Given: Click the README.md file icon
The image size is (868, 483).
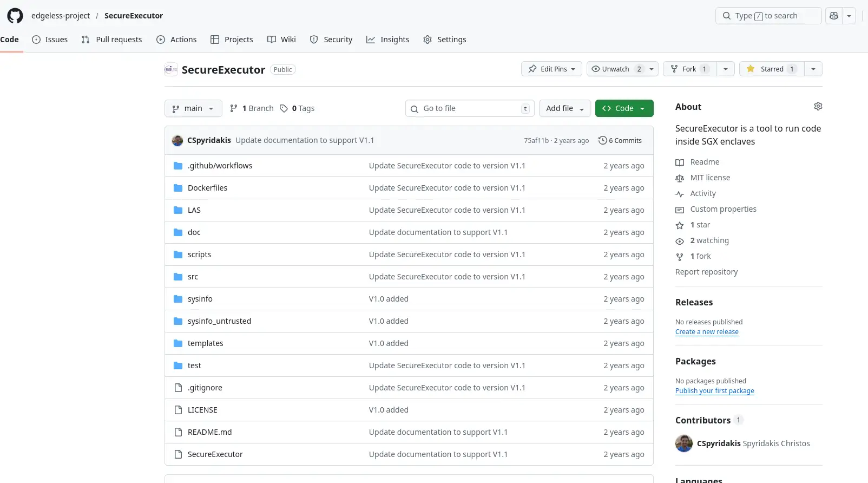Looking at the screenshot, I should tap(178, 432).
